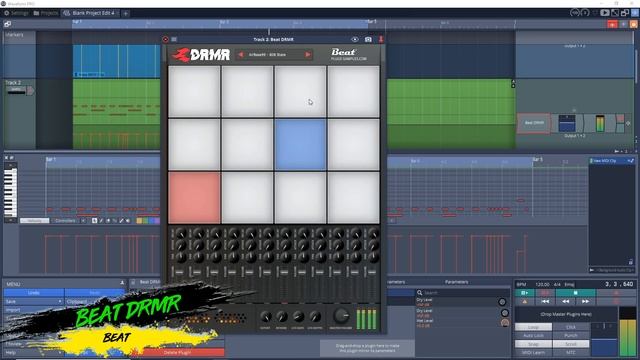The image size is (640, 360).
Task: Click the icon at the MENU panel's right end
Action: pos(122,283)
